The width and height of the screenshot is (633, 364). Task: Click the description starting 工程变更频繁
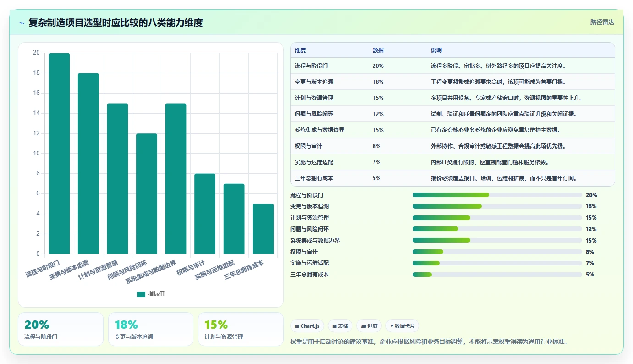point(498,82)
